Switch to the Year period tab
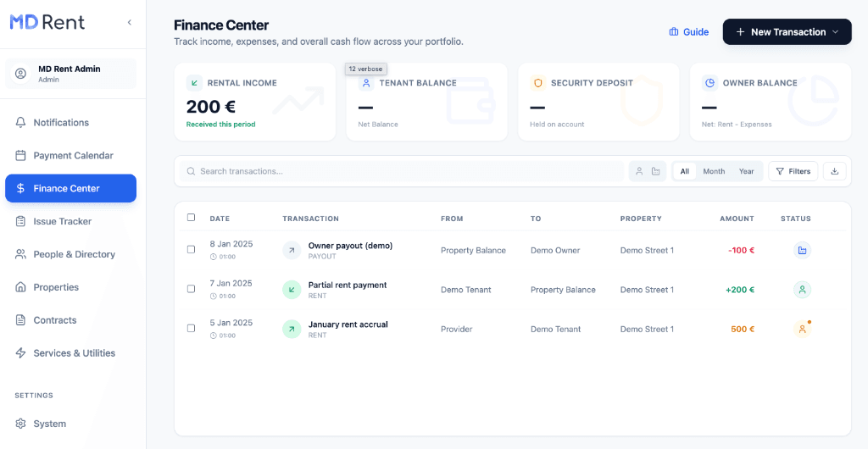The height and width of the screenshot is (449, 868). [746, 171]
